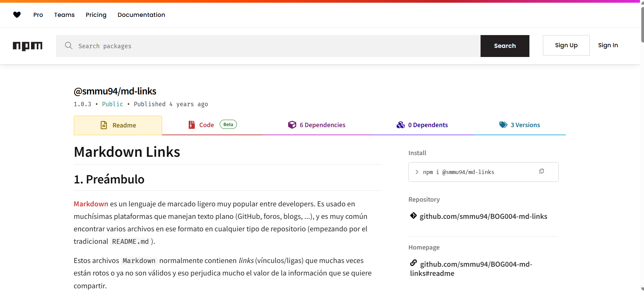The width and height of the screenshot is (644, 291).
Task: Go to npm logo home
Action: tap(28, 46)
